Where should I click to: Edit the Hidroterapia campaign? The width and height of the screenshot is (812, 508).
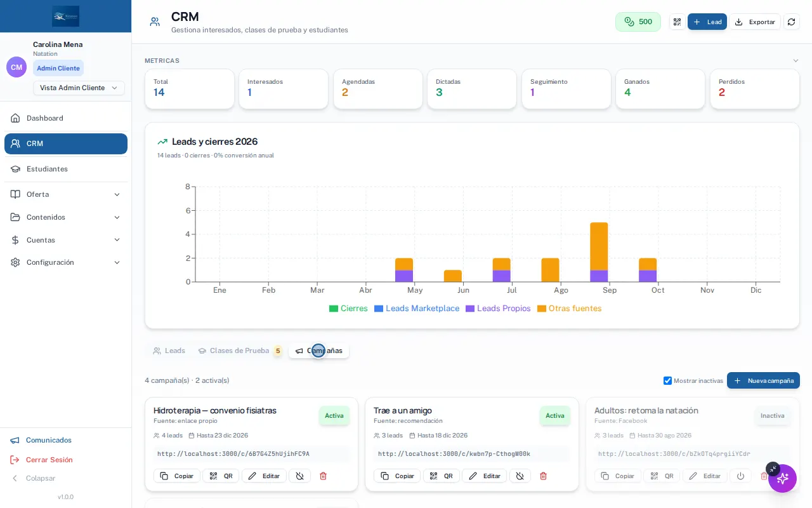coord(264,476)
